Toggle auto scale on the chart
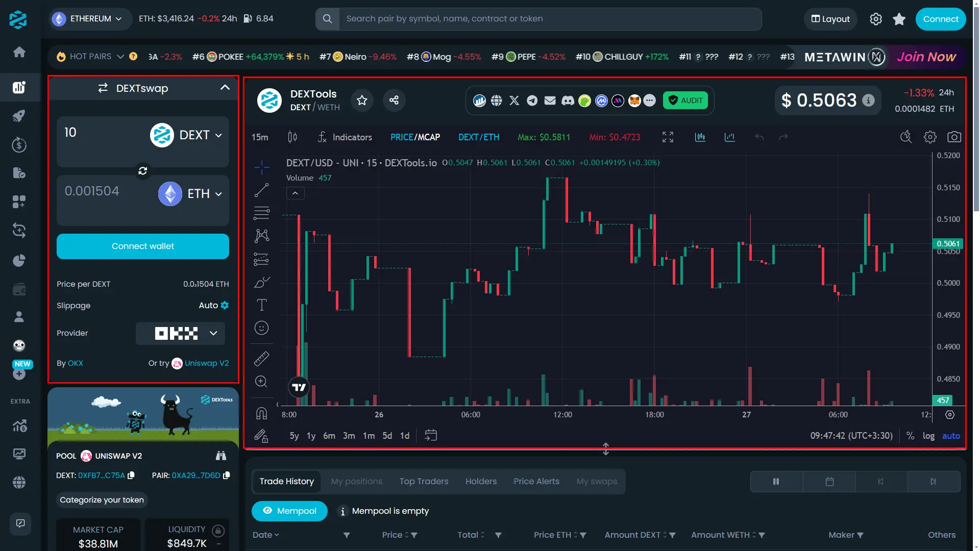Image resolution: width=980 pixels, height=551 pixels. tap(951, 436)
